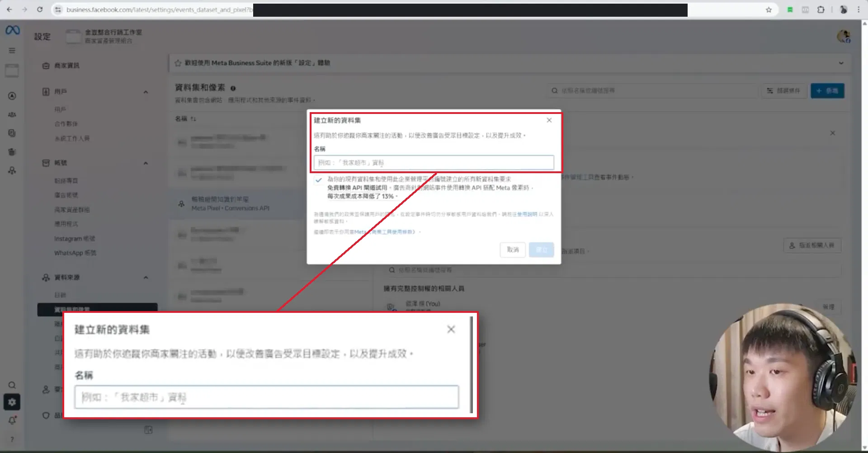Viewport: 868px width, 453px height.
Task: Open 系統工作人員 in sidebar
Action: tap(72, 138)
